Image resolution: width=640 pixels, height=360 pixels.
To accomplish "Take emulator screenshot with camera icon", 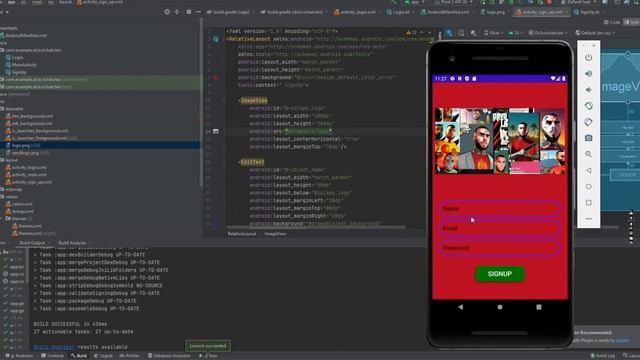I will 588,138.
